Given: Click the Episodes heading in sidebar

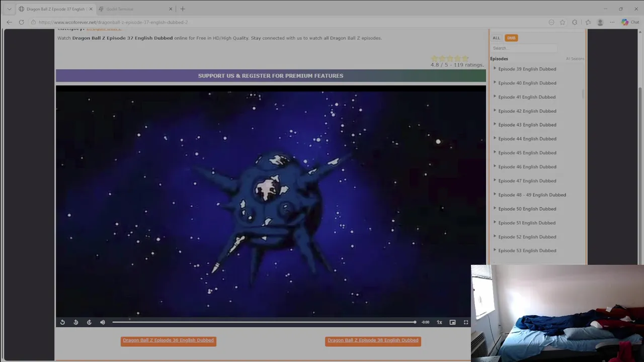Looking at the screenshot, I should click(499, 59).
